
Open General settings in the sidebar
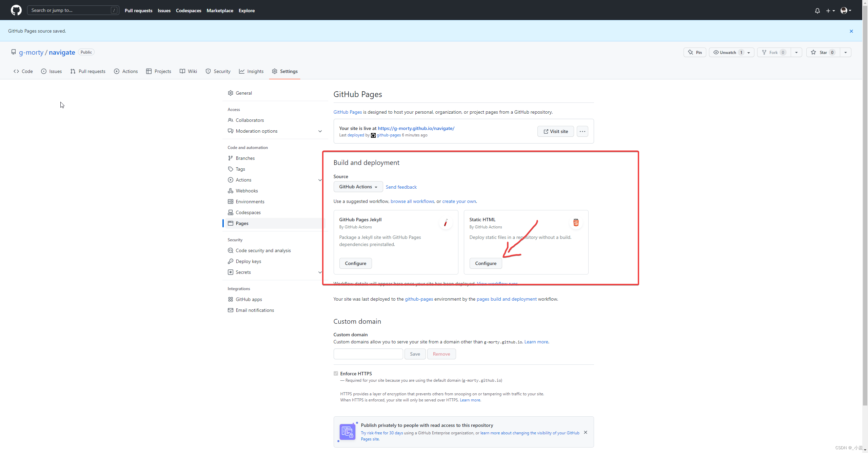(275, 93)
